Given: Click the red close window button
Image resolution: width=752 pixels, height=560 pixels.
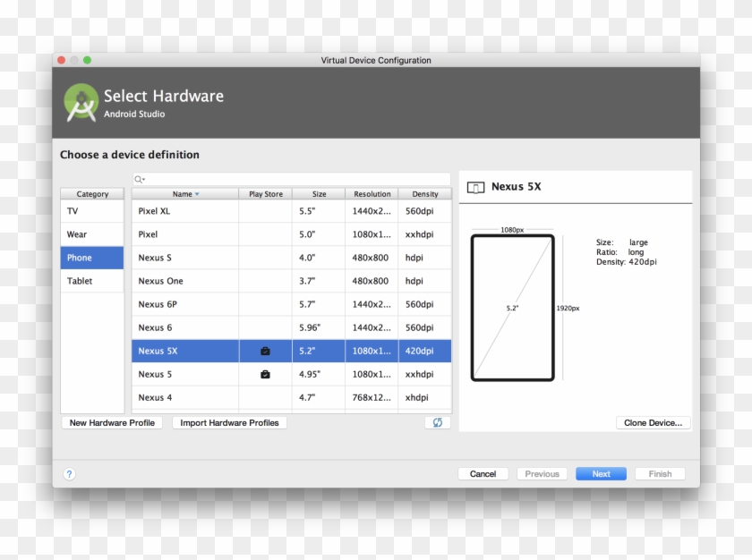Looking at the screenshot, I should 62,60.
